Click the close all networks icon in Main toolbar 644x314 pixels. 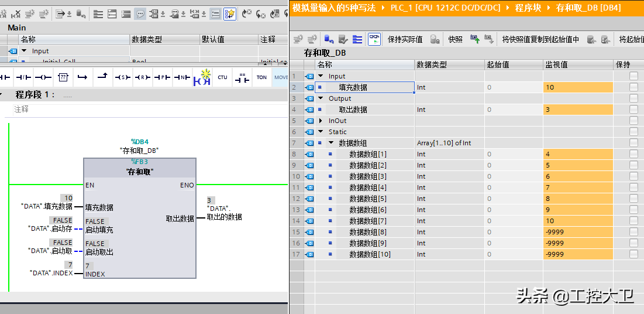pyautogui.click(x=126, y=14)
